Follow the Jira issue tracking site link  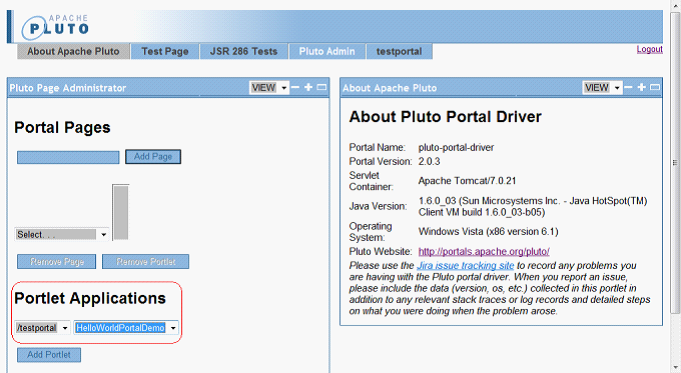point(465,265)
